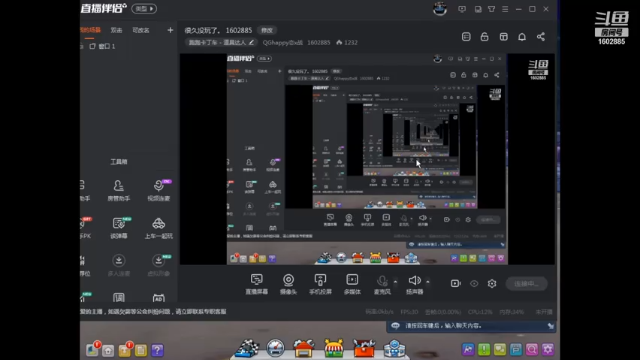Download the 虚拟形象 virtual avatar tool

[x=158, y=266]
